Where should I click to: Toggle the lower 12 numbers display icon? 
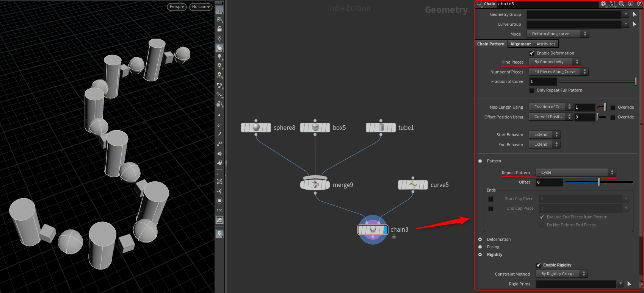(x=219, y=162)
